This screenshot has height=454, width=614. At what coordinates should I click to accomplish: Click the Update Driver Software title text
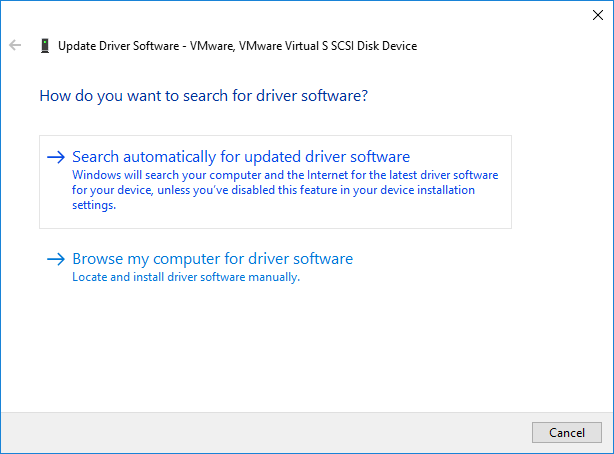click(237, 46)
